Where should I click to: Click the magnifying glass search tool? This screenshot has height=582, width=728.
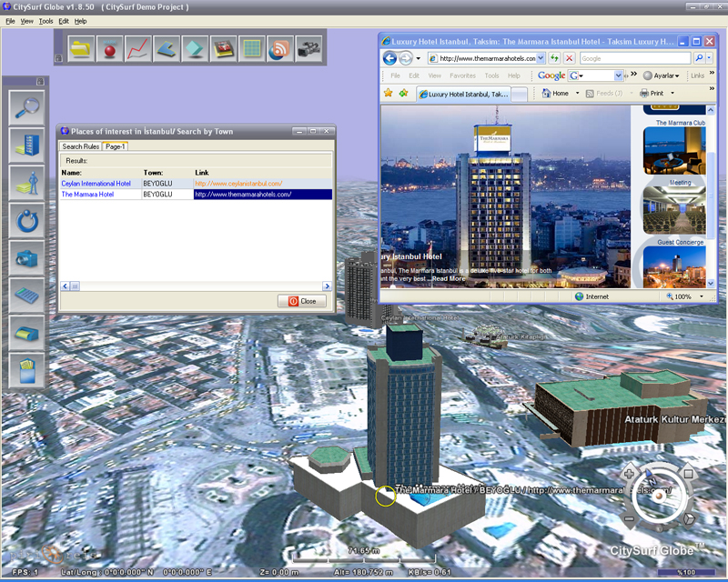(x=27, y=108)
